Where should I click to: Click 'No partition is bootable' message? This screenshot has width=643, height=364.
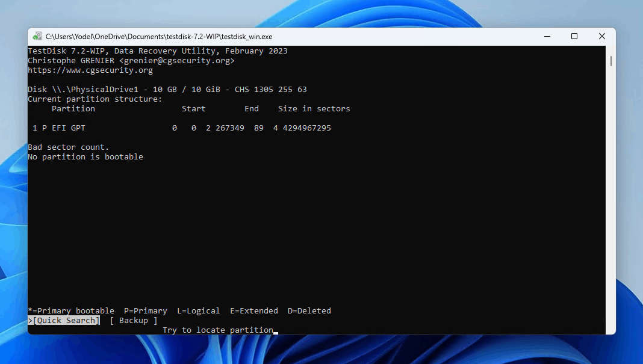click(85, 157)
